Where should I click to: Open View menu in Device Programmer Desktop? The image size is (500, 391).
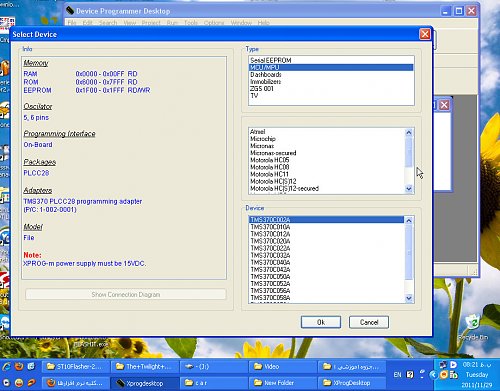point(130,23)
